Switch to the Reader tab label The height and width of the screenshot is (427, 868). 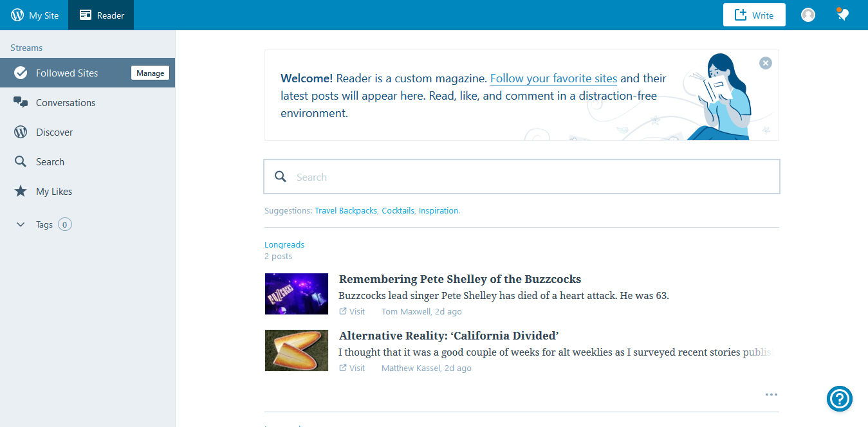111,15
